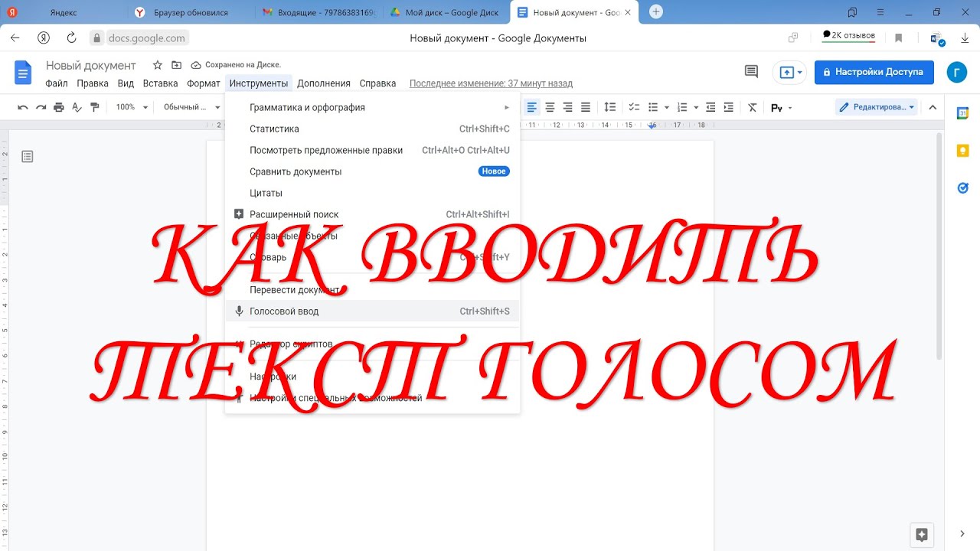Open Google Calendar side panel
The height and width of the screenshot is (551, 980).
(963, 113)
